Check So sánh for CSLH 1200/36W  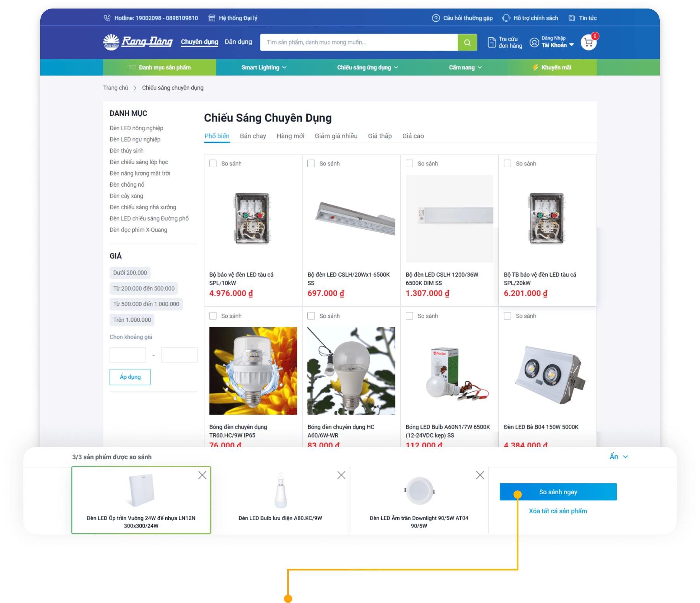(409, 163)
